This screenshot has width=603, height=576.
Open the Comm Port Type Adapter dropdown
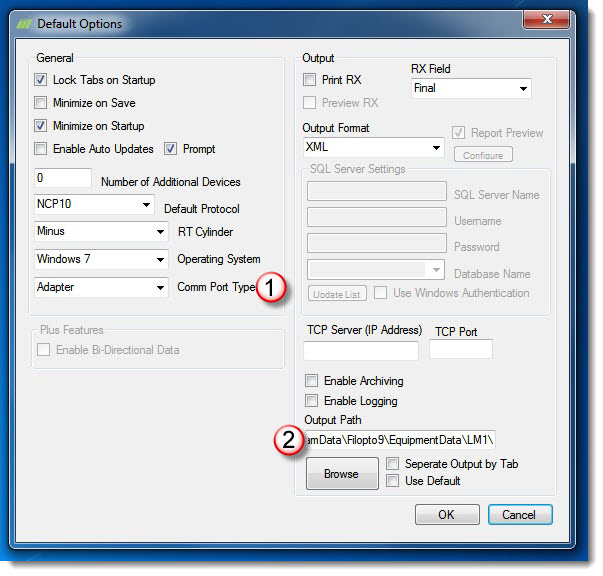tap(101, 287)
